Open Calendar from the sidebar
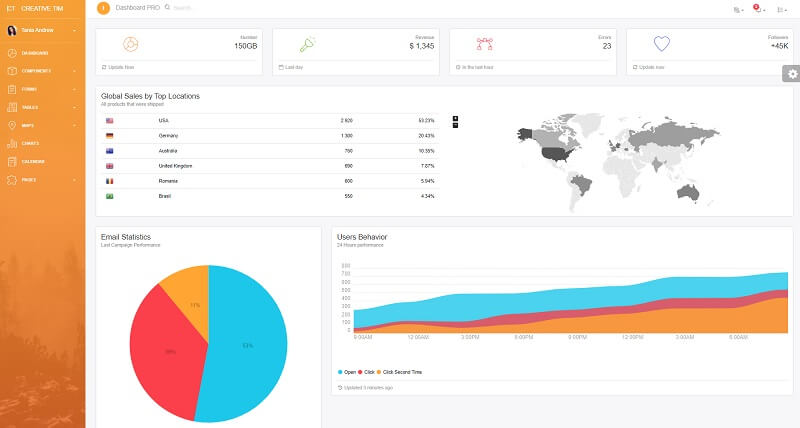 click(32, 161)
